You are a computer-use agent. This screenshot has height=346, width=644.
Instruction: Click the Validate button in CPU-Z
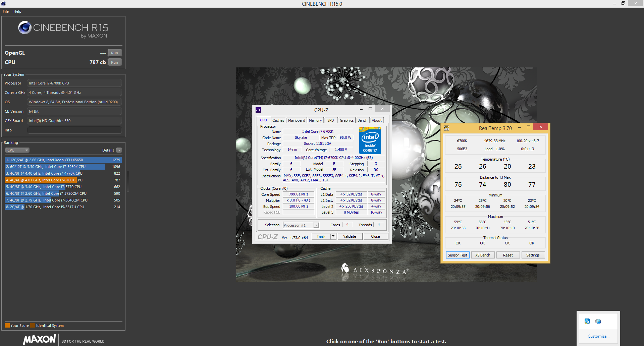tap(350, 236)
